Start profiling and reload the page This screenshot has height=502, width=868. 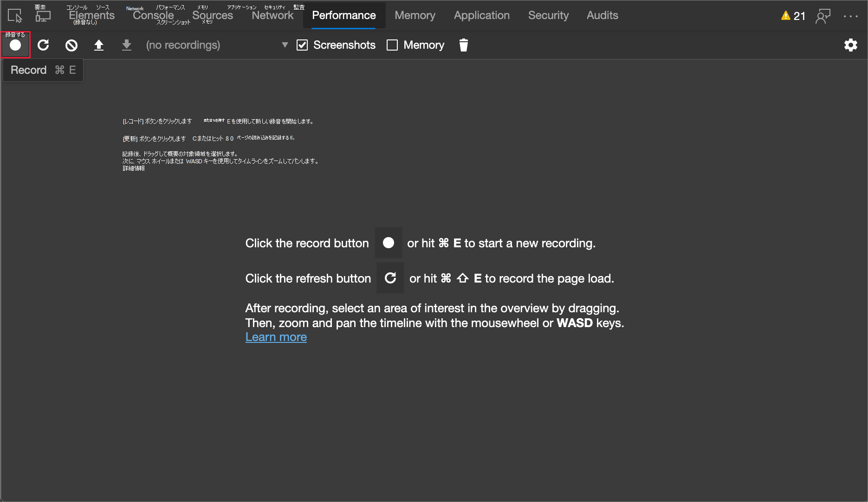[x=43, y=45]
